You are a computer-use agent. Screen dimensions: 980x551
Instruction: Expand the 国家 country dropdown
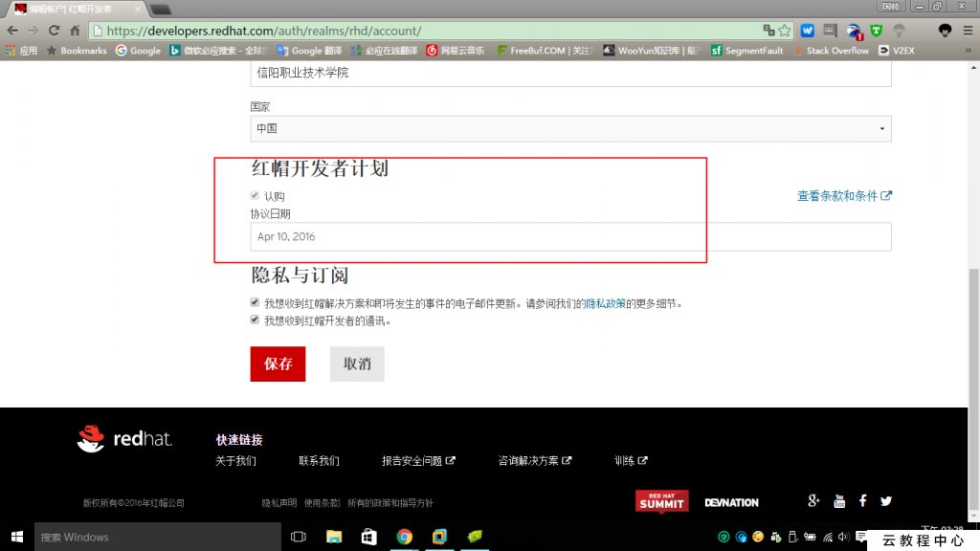tap(570, 128)
